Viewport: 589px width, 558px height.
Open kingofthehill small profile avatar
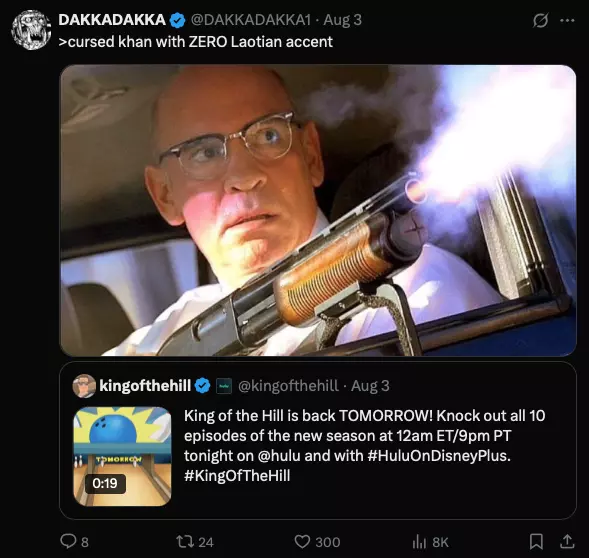(x=84, y=386)
